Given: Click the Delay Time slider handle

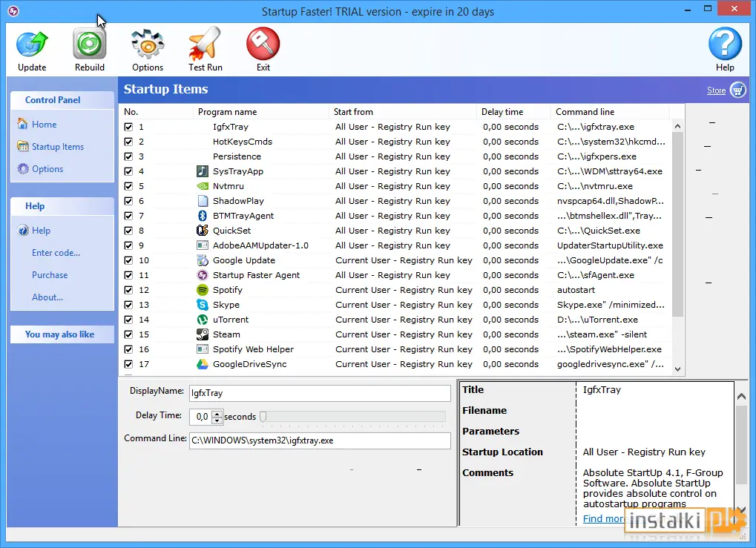Looking at the screenshot, I should (x=263, y=417).
